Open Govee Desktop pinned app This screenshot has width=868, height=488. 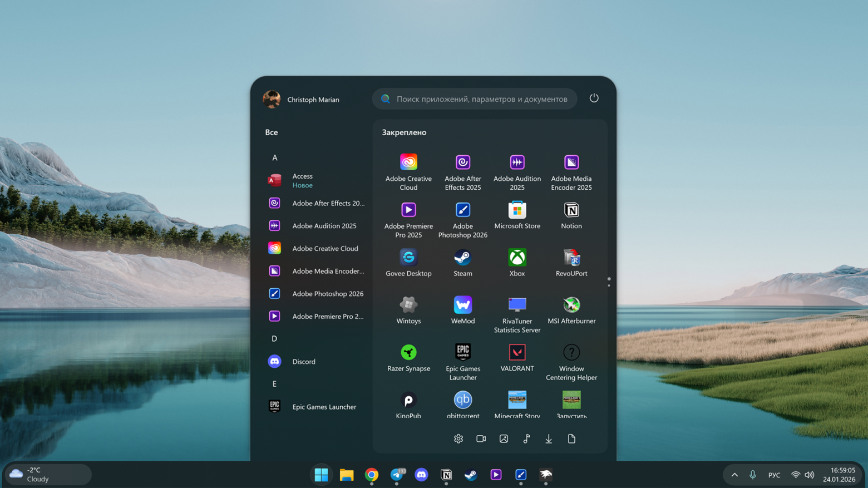408,263
